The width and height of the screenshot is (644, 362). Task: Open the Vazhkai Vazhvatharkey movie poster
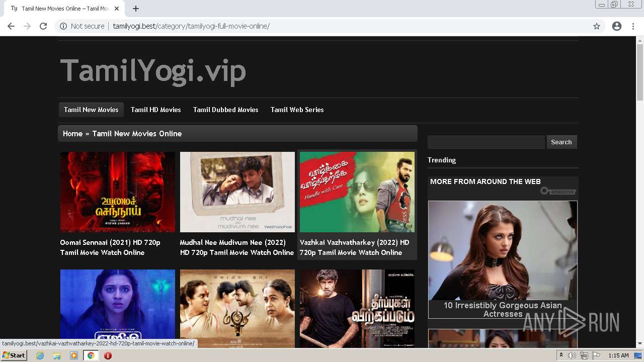click(357, 192)
